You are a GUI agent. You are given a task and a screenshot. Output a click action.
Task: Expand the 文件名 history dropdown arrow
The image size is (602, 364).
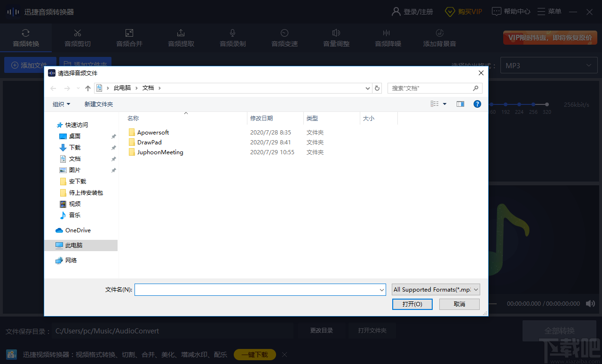coord(382,290)
